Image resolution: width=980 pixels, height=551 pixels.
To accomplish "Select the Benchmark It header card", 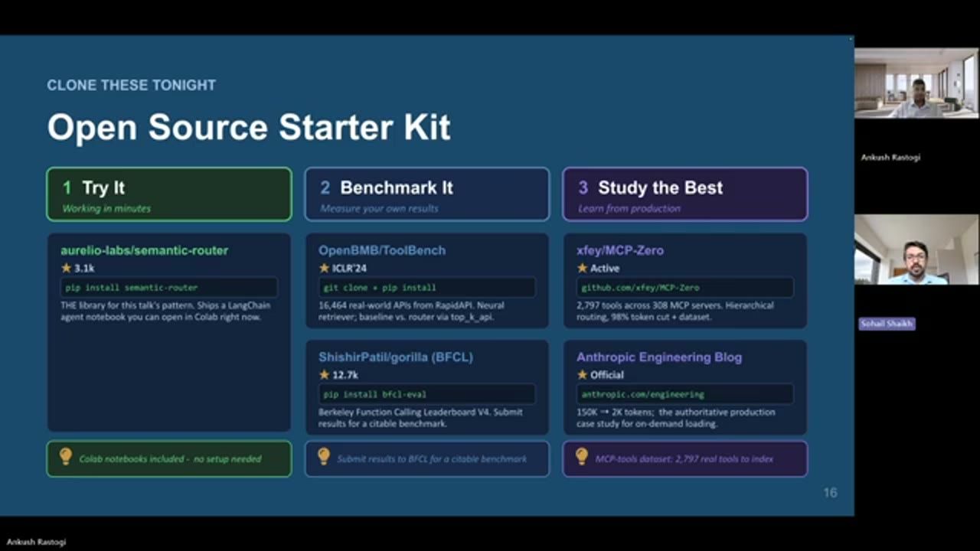I will pos(427,194).
